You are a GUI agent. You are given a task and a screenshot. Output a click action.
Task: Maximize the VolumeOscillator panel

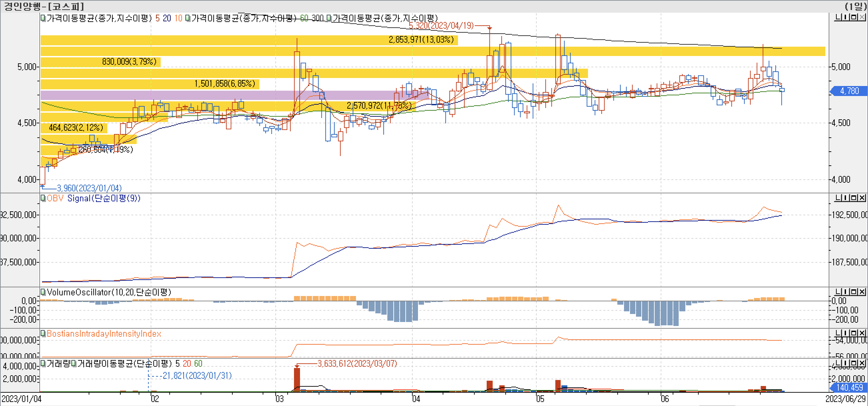pyautogui.click(x=854, y=292)
